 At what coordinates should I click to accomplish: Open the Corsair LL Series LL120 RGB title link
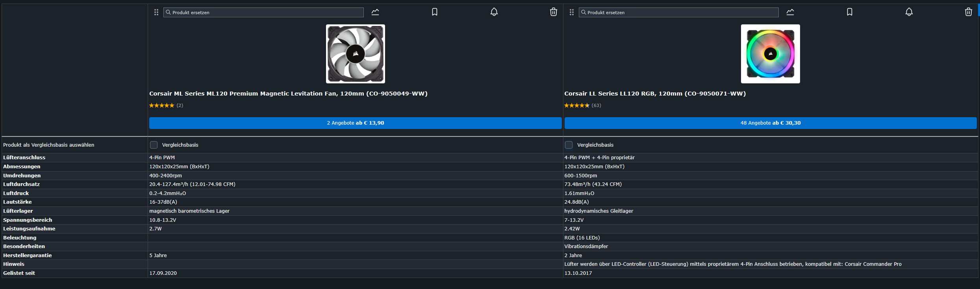click(x=655, y=94)
